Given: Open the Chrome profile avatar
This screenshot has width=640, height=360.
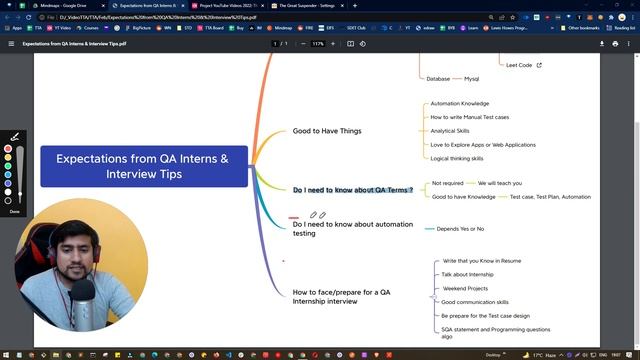Looking at the screenshot, I should pos(622,18).
